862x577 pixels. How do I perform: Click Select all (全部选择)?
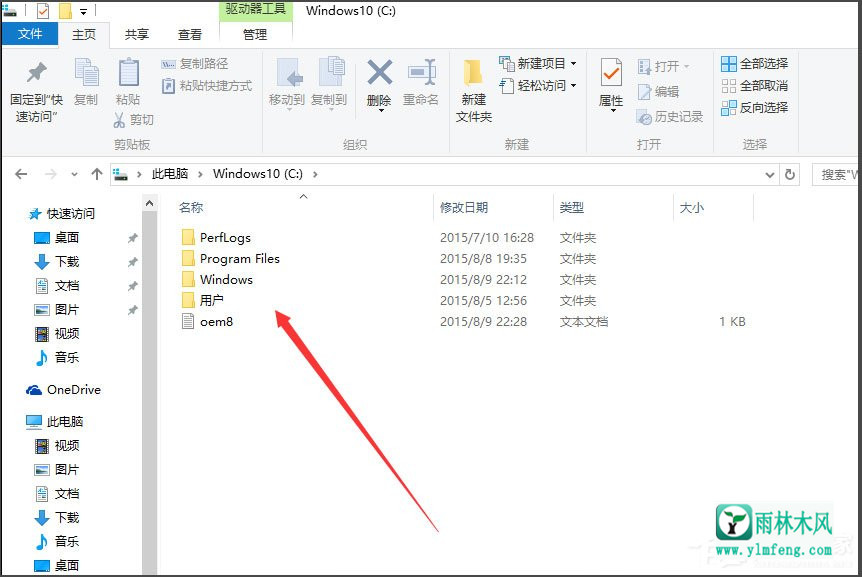754,64
